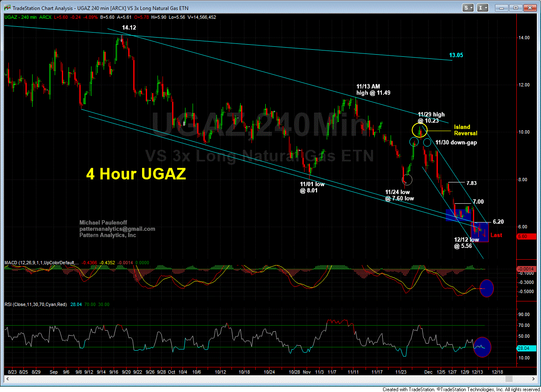Click the yellow 'Island Reversal' text
The width and height of the screenshot is (541, 392).
[465, 130]
